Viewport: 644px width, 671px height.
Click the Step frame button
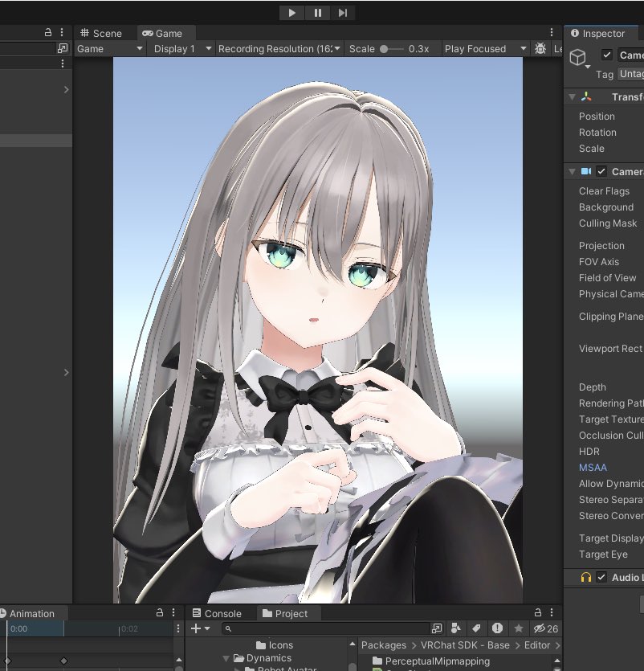pyautogui.click(x=343, y=13)
